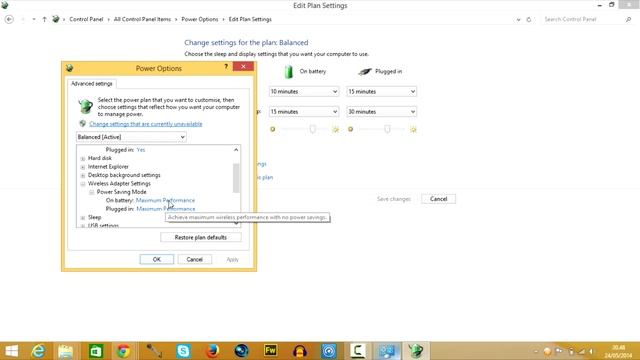Launch Google Chrome from taskbar
Image resolution: width=640 pixels, height=360 pixels.
click(x=123, y=351)
